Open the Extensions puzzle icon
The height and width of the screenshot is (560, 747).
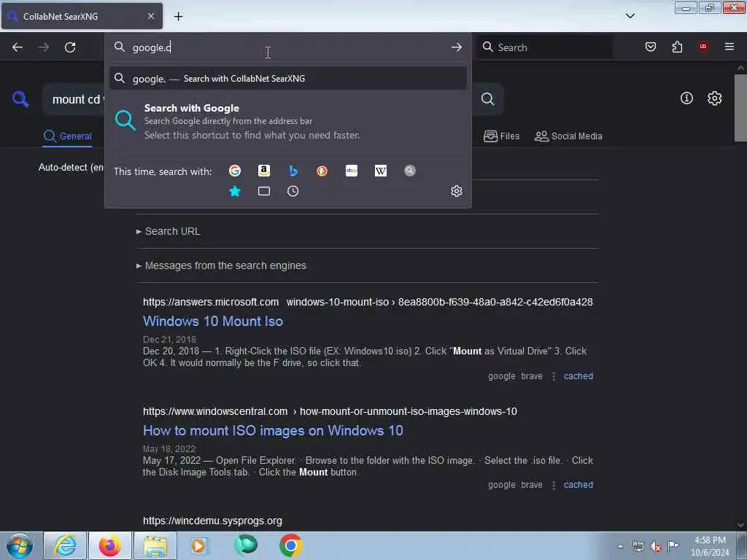(677, 47)
